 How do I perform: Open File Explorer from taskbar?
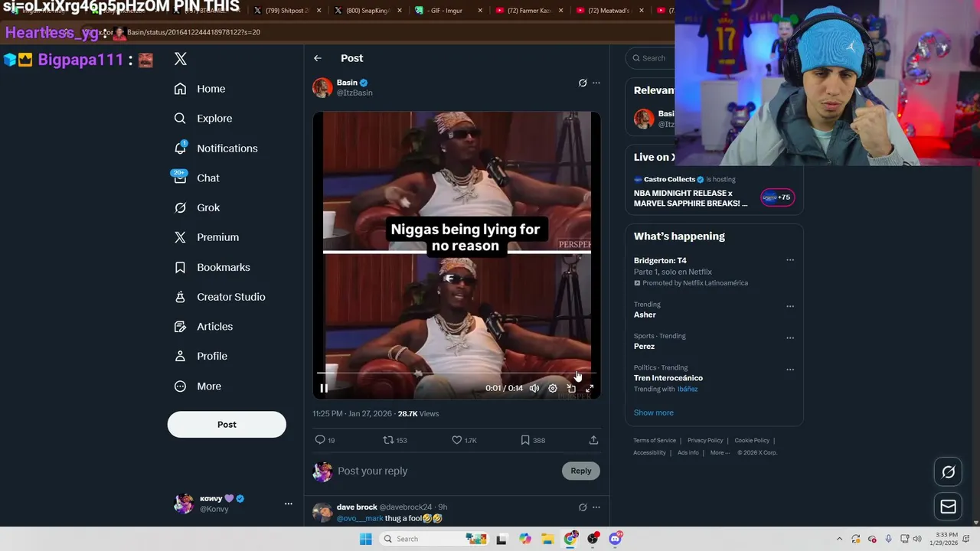coord(547,539)
